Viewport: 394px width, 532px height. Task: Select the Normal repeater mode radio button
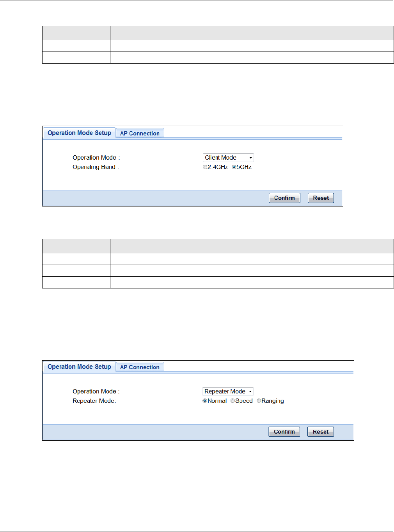[205, 401]
